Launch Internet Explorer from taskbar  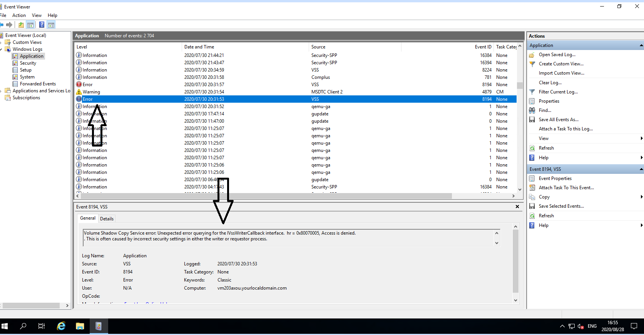tap(61, 326)
